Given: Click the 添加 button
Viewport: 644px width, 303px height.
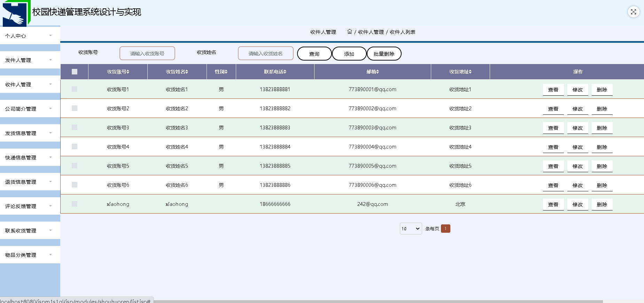Looking at the screenshot, I should coord(349,54).
